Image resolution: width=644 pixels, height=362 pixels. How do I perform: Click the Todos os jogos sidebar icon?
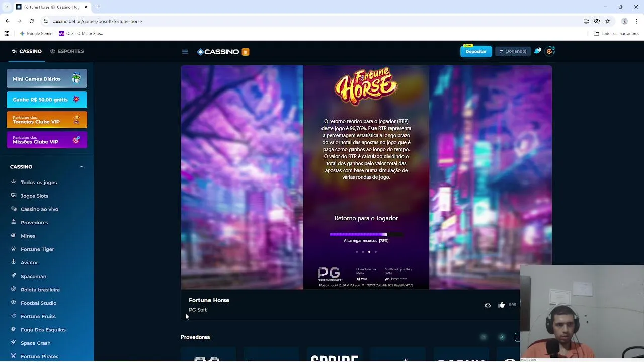coord(14,182)
